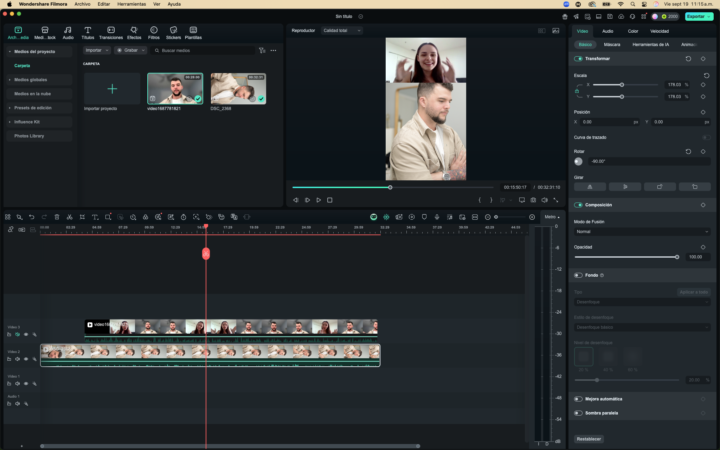
Task: Click the Opacidad slider handle
Action: 677,257
